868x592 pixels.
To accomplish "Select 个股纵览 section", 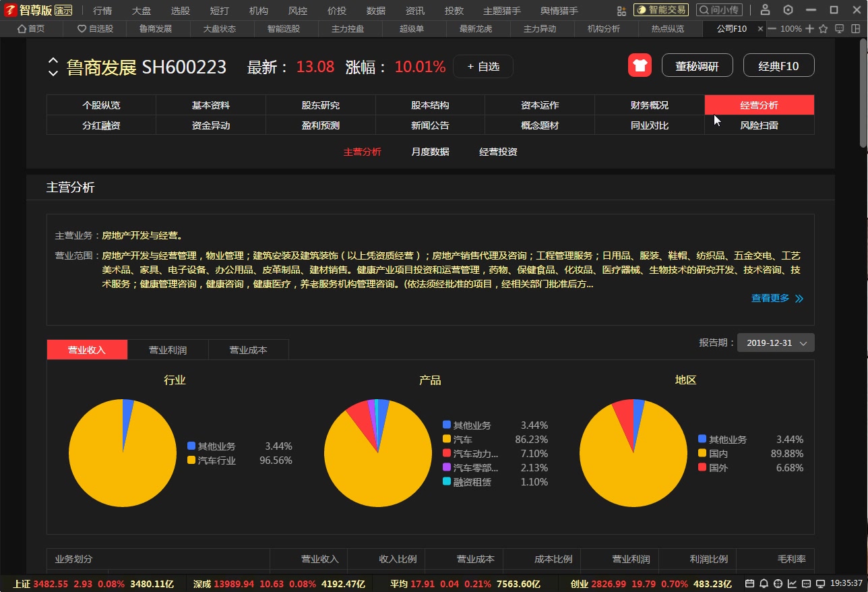I will pyautogui.click(x=101, y=105).
